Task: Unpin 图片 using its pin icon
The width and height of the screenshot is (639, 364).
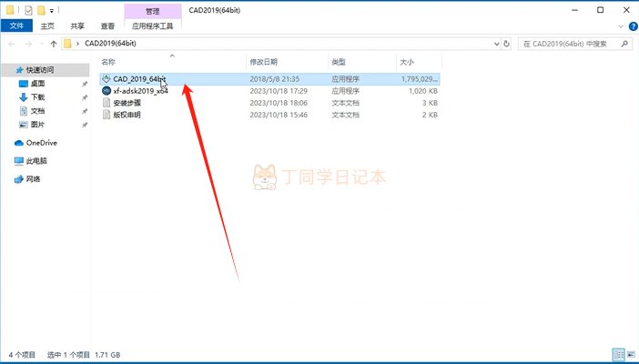Action: (85, 126)
